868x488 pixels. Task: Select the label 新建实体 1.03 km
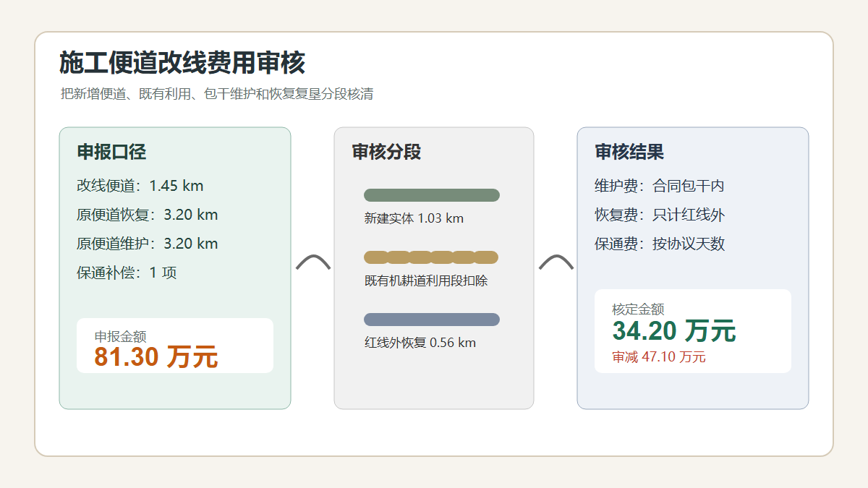[414, 218]
